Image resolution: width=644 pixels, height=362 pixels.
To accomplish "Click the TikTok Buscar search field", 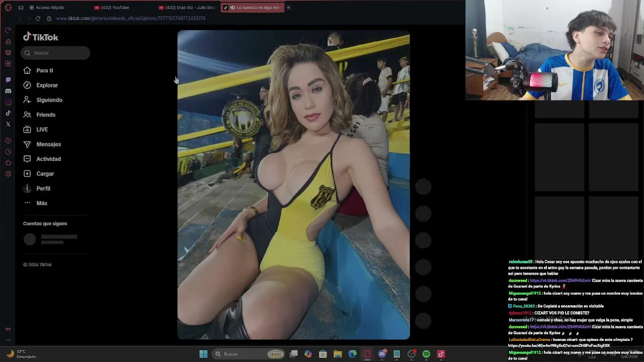I will [x=55, y=53].
